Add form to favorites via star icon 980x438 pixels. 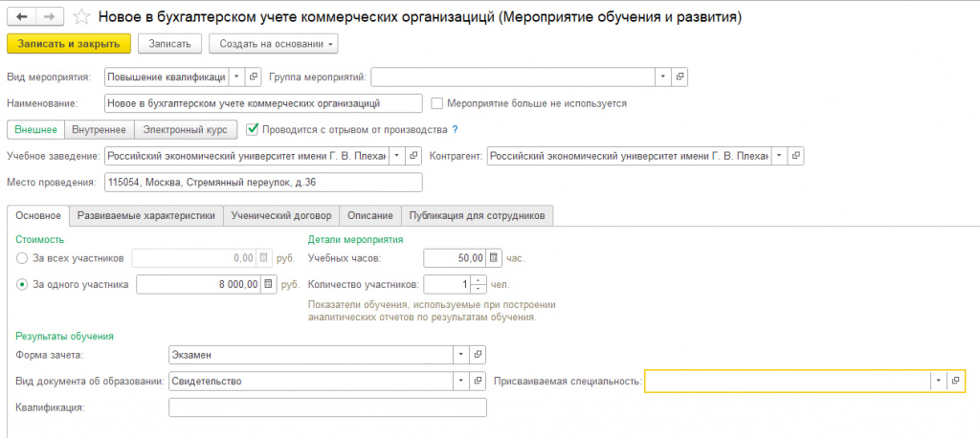82,17
